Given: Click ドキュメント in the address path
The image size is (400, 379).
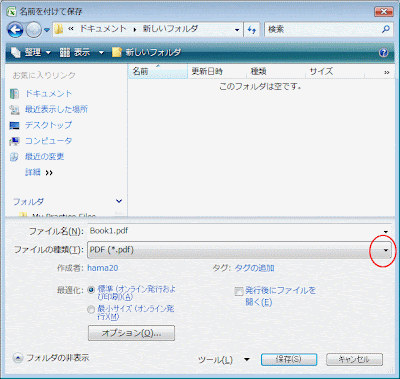Looking at the screenshot, I should pyautogui.click(x=103, y=29).
